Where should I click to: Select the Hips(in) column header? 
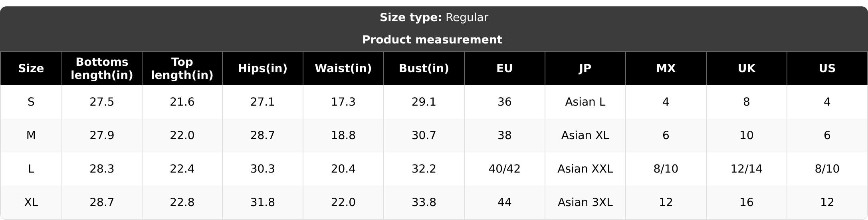pyautogui.click(x=263, y=69)
